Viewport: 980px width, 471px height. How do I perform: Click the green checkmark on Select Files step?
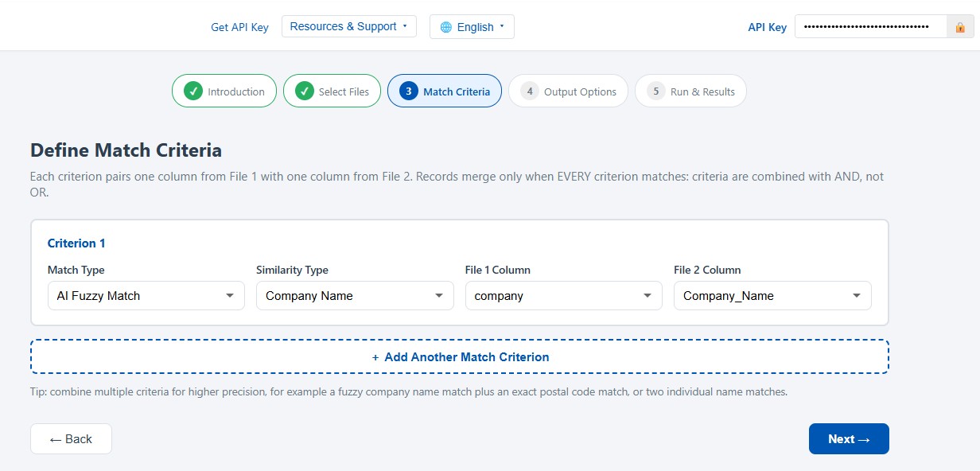(x=304, y=91)
